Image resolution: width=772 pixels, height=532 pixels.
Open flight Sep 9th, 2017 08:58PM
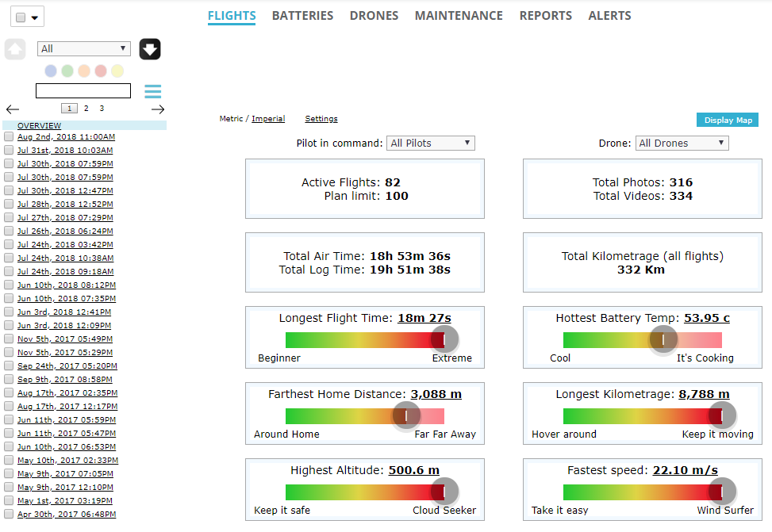coord(64,380)
